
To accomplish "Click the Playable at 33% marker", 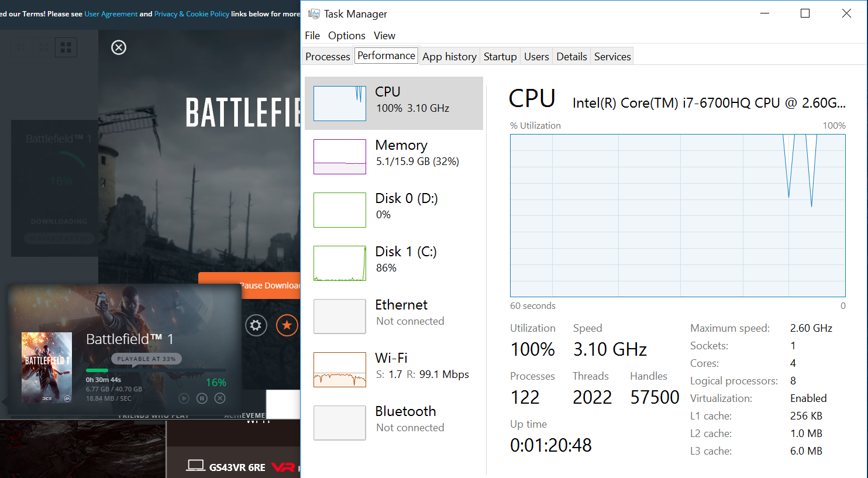I will pos(146,359).
